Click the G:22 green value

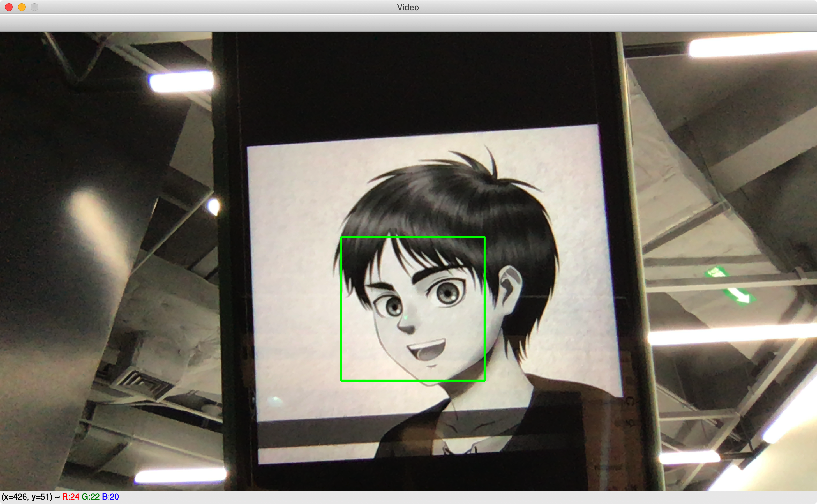(x=91, y=497)
